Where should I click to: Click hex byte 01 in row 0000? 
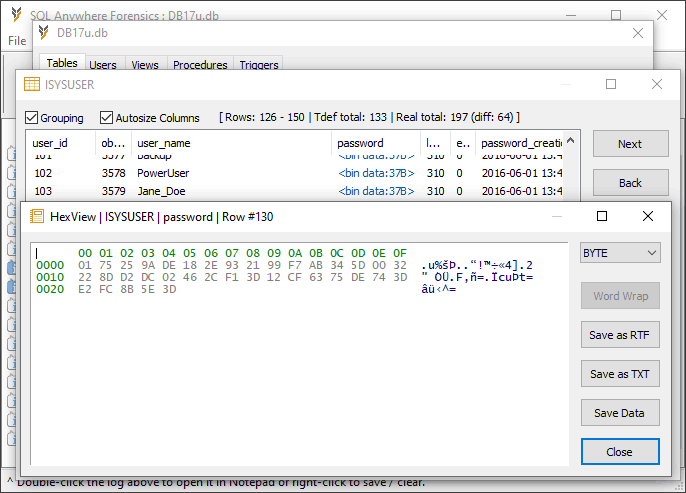coord(85,265)
